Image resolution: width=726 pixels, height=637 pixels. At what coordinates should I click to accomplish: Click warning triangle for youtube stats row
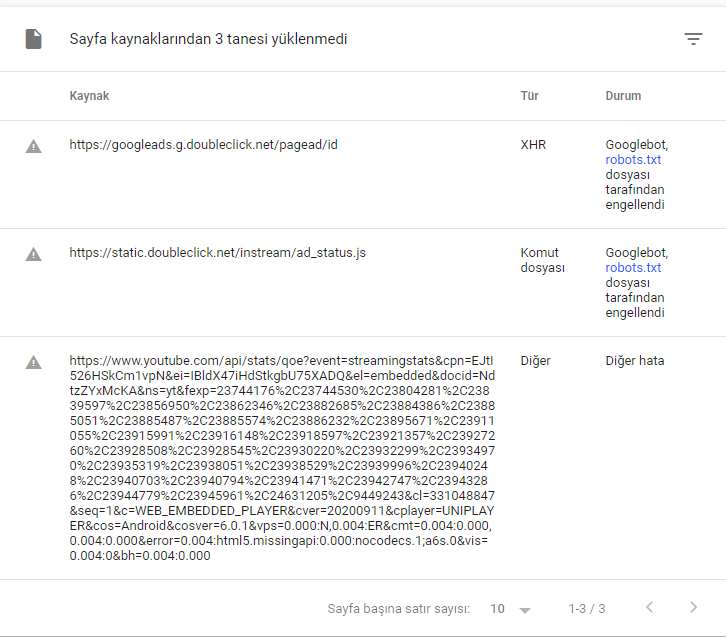[33, 362]
